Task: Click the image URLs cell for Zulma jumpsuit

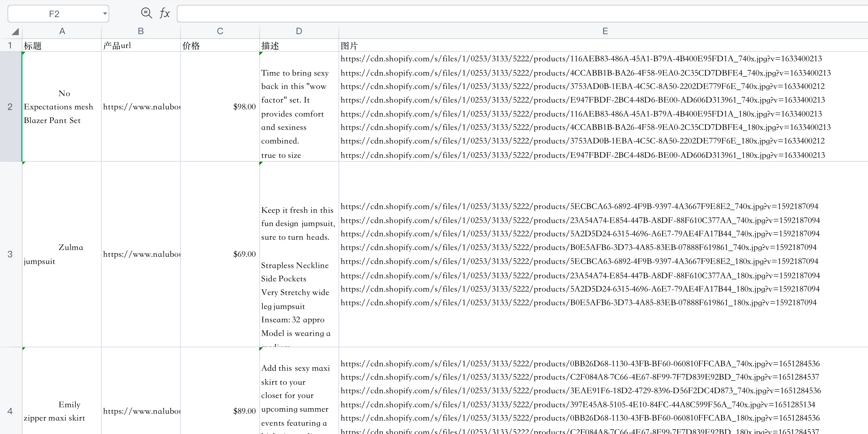Action: (604, 254)
